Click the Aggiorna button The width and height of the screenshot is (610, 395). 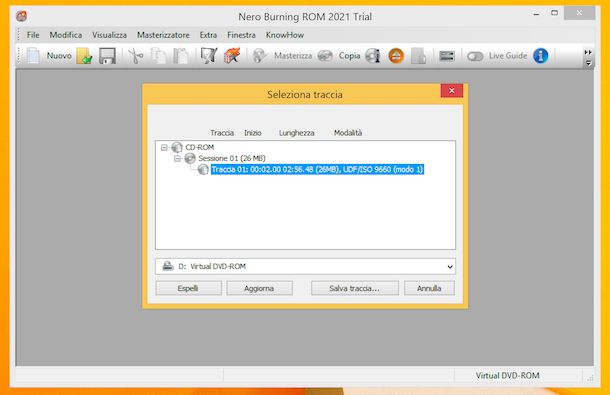click(259, 288)
